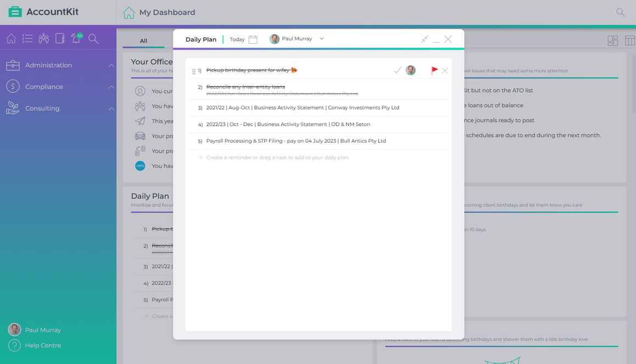636x364 pixels.
Task: Click the Help Centre question mark icon
Action: (15, 345)
